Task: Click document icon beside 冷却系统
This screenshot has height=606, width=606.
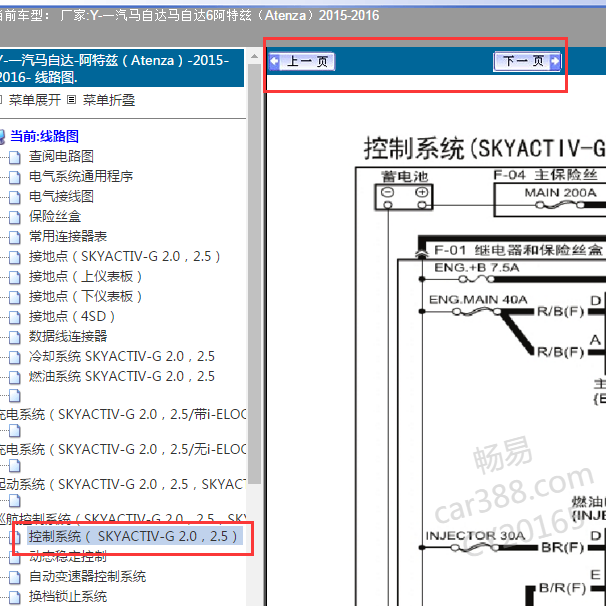Action: click(x=15, y=357)
